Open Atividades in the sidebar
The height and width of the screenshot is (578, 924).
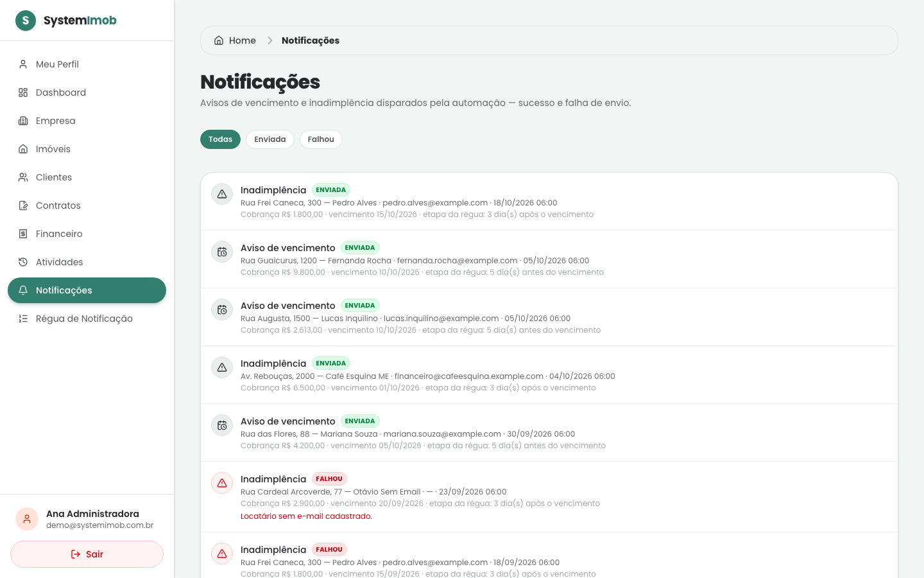[87, 262]
